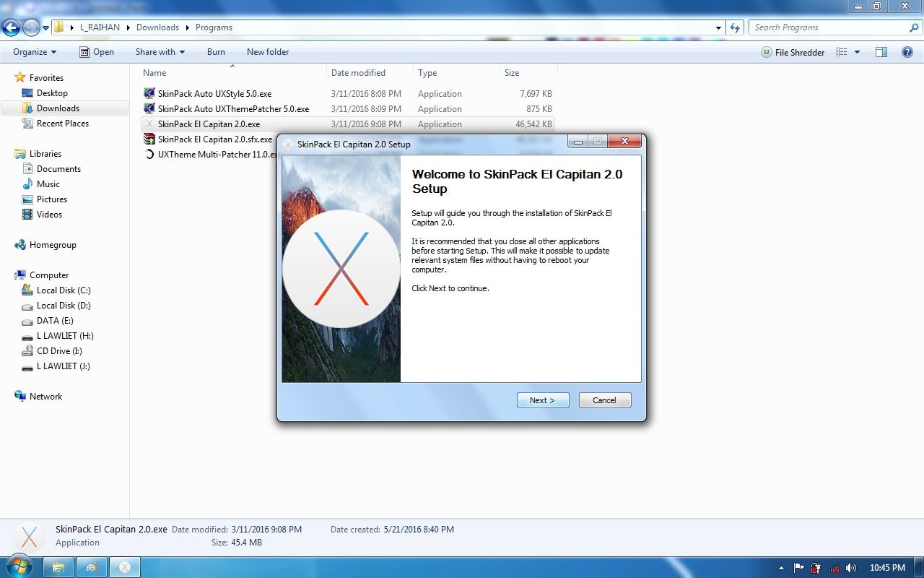Change view with the views icon
The width and height of the screenshot is (924, 578).
[841, 52]
